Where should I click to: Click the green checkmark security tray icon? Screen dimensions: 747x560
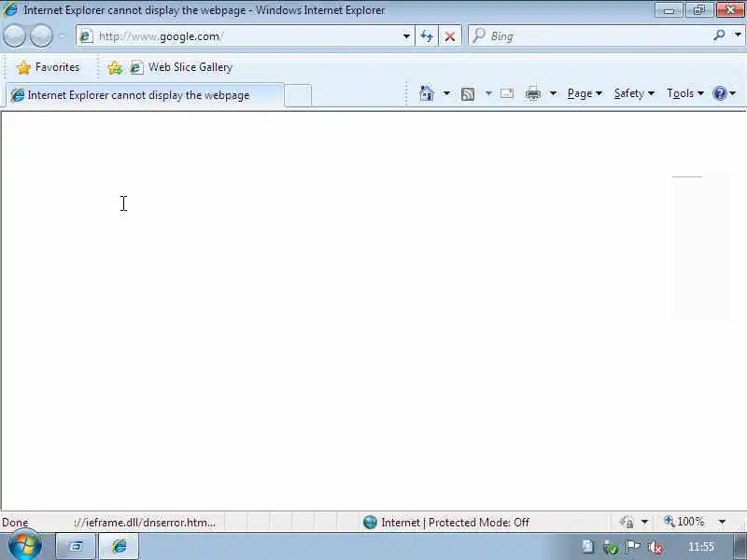(611, 548)
